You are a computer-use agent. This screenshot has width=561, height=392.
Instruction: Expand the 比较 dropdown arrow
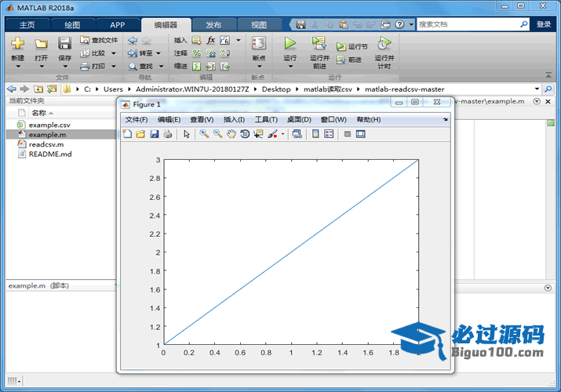click(x=114, y=53)
